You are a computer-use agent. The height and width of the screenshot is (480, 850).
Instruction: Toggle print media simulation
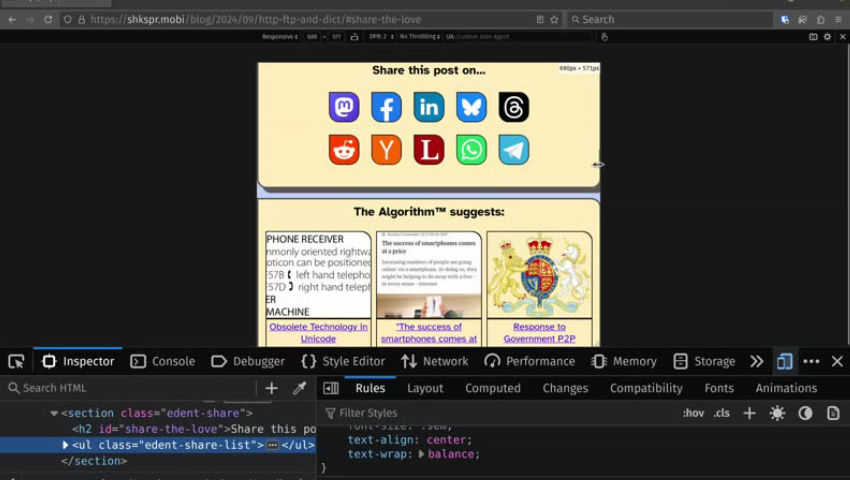tap(833, 413)
